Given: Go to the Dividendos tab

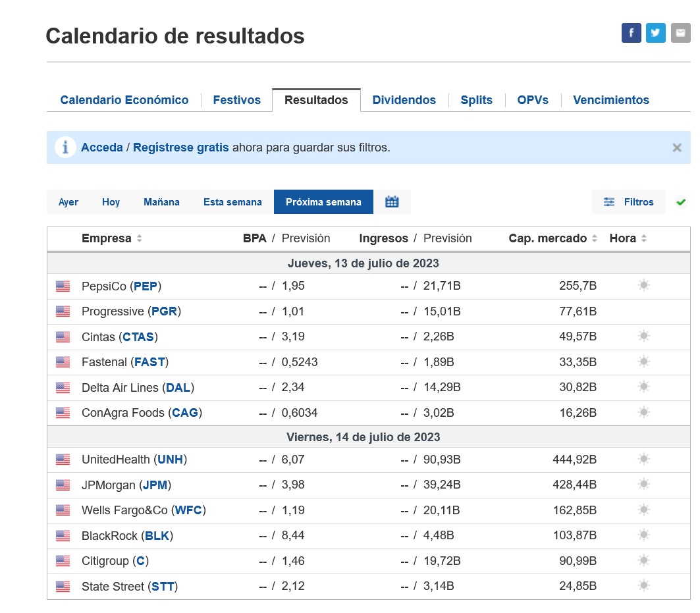Looking at the screenshot, I should pos(404,100).
